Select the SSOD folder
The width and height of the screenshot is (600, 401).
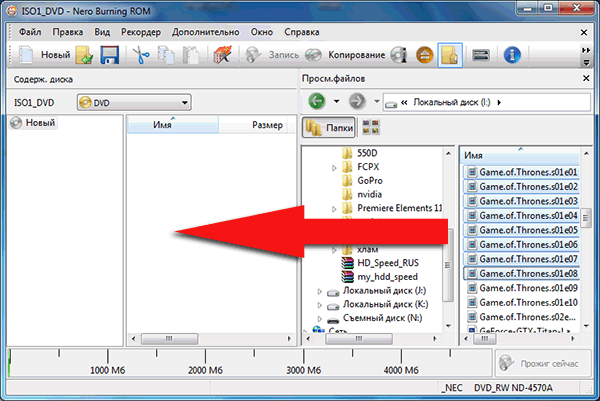pos(359,153)
